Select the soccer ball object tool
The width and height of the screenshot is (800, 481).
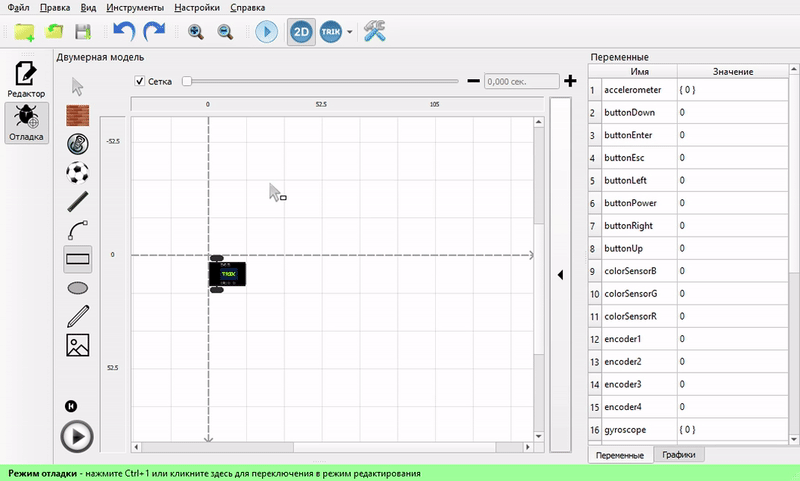[x=78, y=173]
